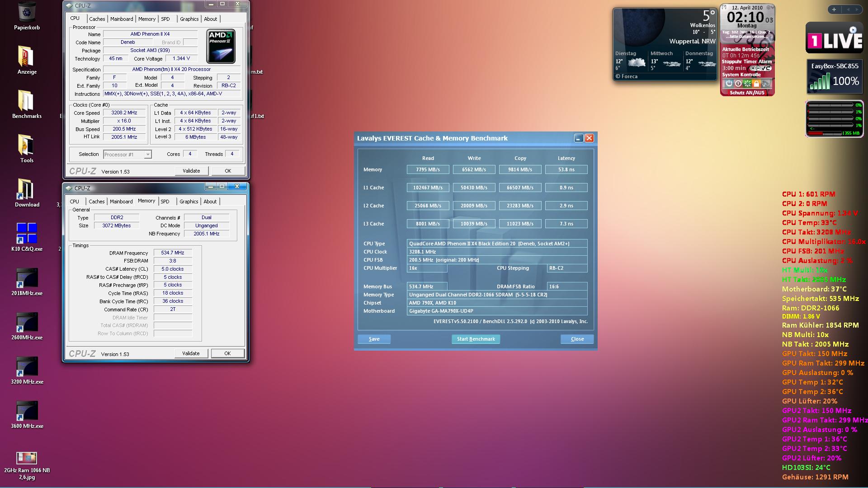
Task: Expand the Processor #1 selection dropdown
Action: point(147,155)
